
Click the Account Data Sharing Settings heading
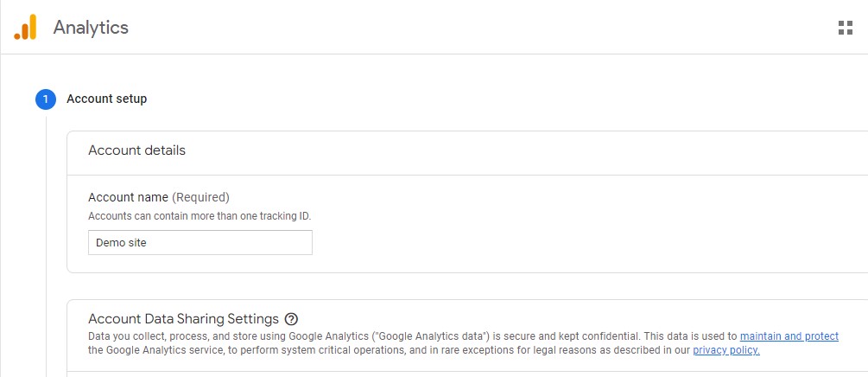coord(183,319)
